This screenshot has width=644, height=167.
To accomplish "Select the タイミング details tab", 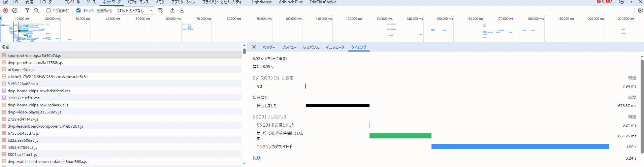I will coord(359,47).
